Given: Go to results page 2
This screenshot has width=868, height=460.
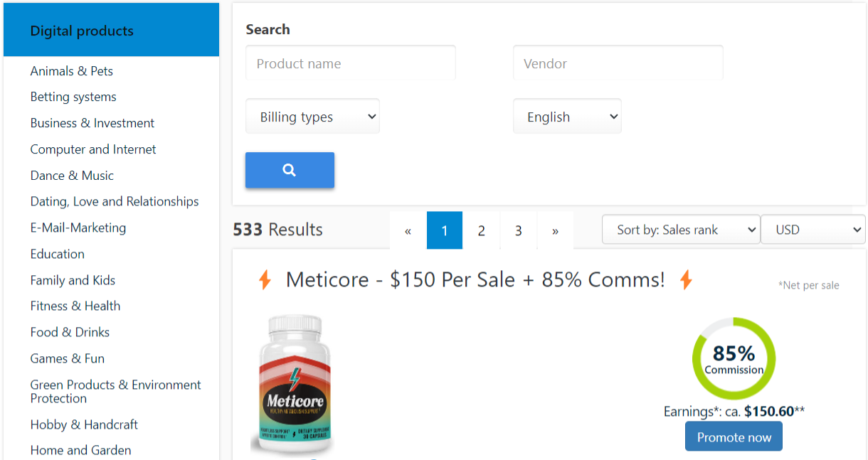Looking at the screenshot, I should pos(482,230).
